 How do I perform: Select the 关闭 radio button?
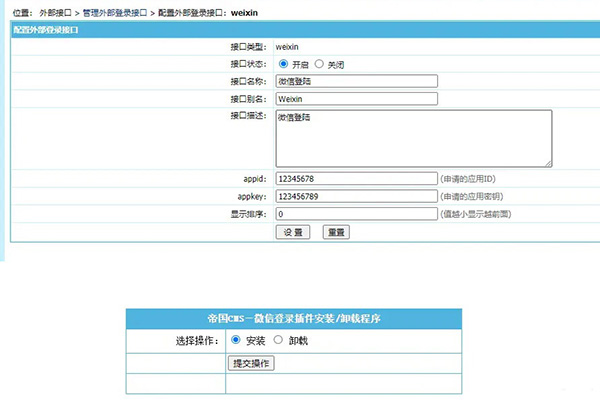click(320, 64)
